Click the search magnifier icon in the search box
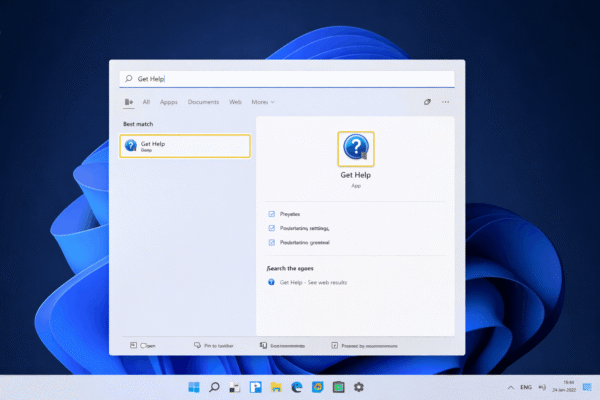The image size is (600, 400). click(x=129, y=78)
